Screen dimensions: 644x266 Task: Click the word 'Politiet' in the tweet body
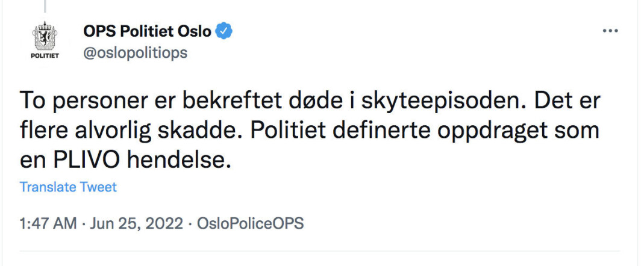click(x=284, y=131)
